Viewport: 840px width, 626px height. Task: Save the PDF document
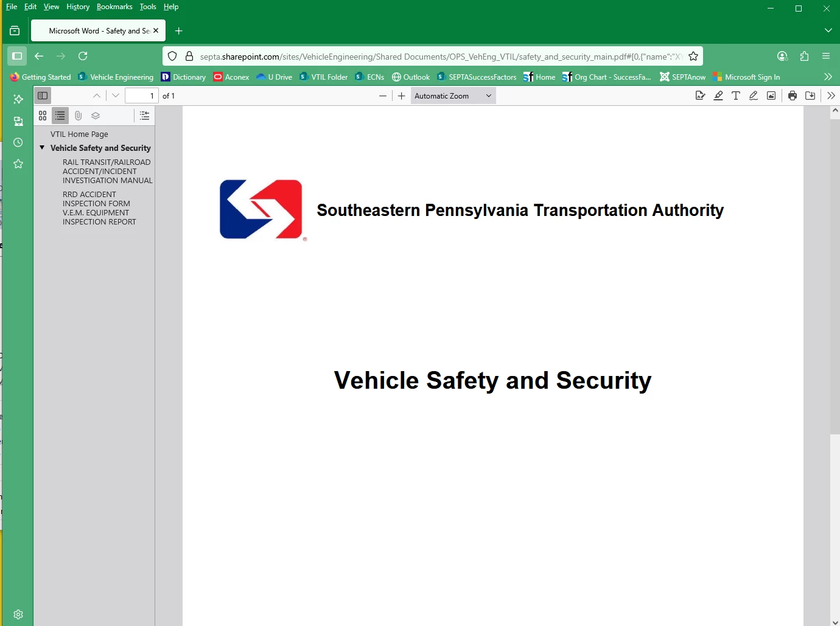pos(810,96)
